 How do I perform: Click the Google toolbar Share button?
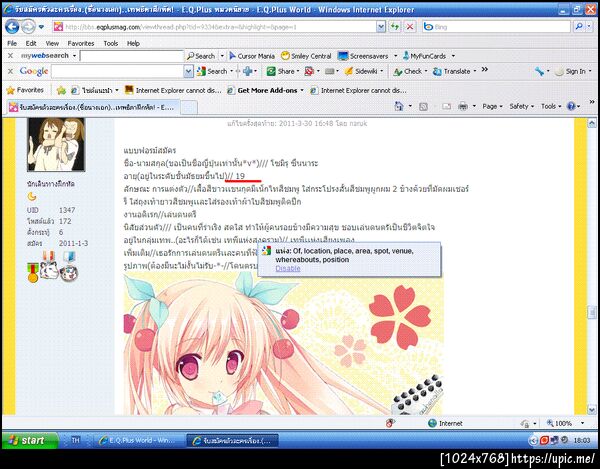point(281,71)
